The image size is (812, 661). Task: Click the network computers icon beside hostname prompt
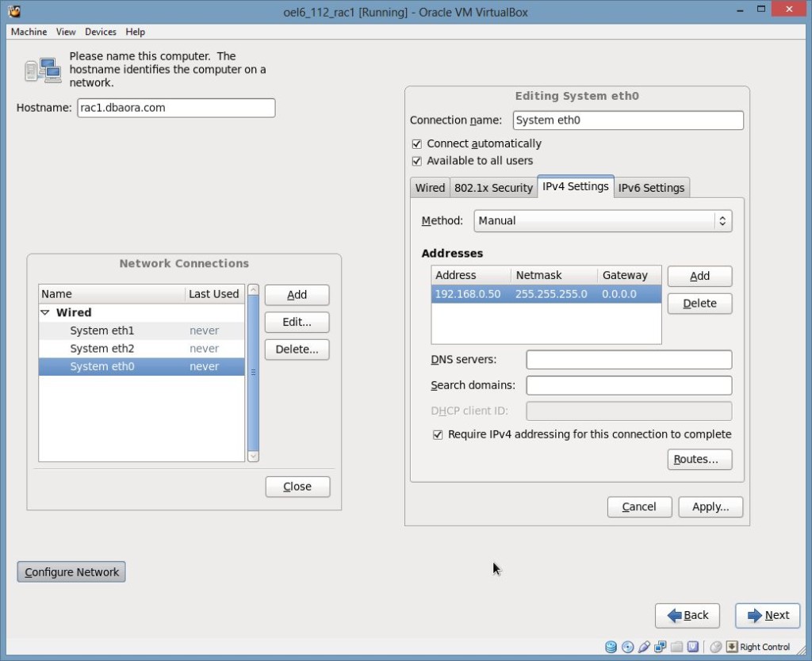point(43,70)
